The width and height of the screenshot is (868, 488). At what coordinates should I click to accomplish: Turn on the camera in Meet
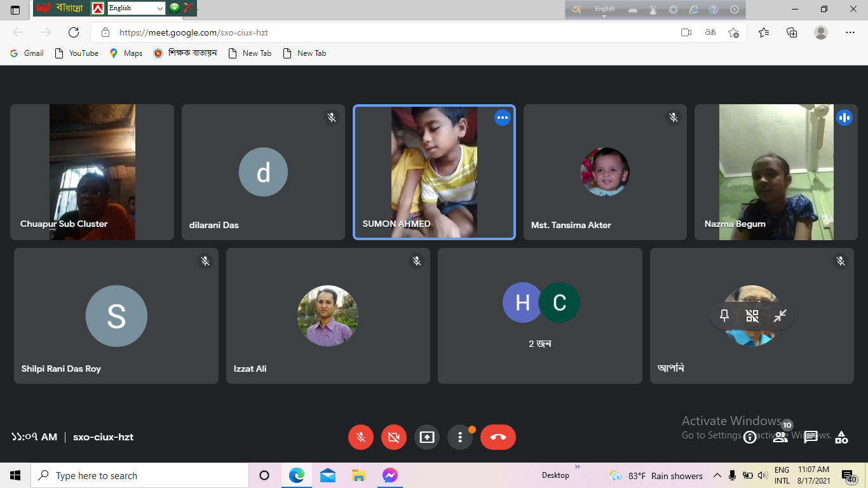click(x=394, y=437)
